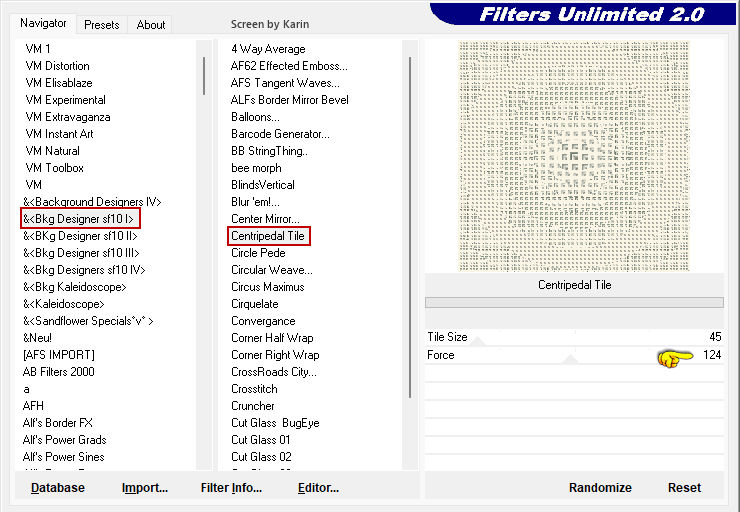Pick the Barcode Generator... filter

coord(280,134)
